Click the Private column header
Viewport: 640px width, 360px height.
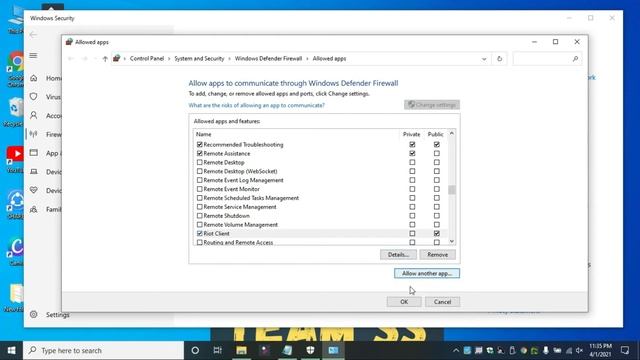click(411, 134)
